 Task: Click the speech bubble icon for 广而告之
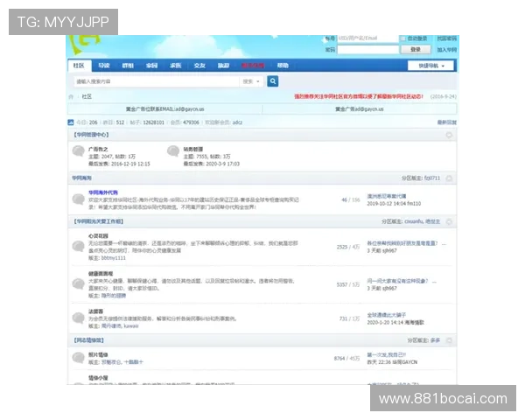coord(79,151)
